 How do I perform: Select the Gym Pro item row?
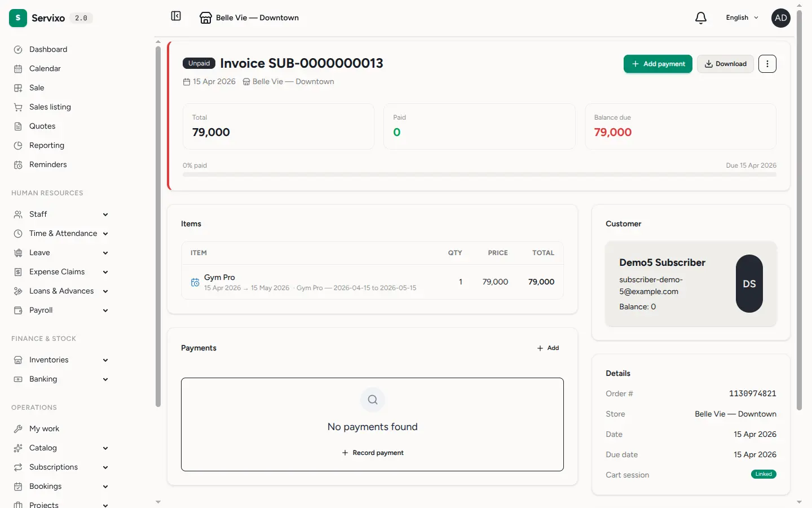pyautogui.click(x=373, y=282)
